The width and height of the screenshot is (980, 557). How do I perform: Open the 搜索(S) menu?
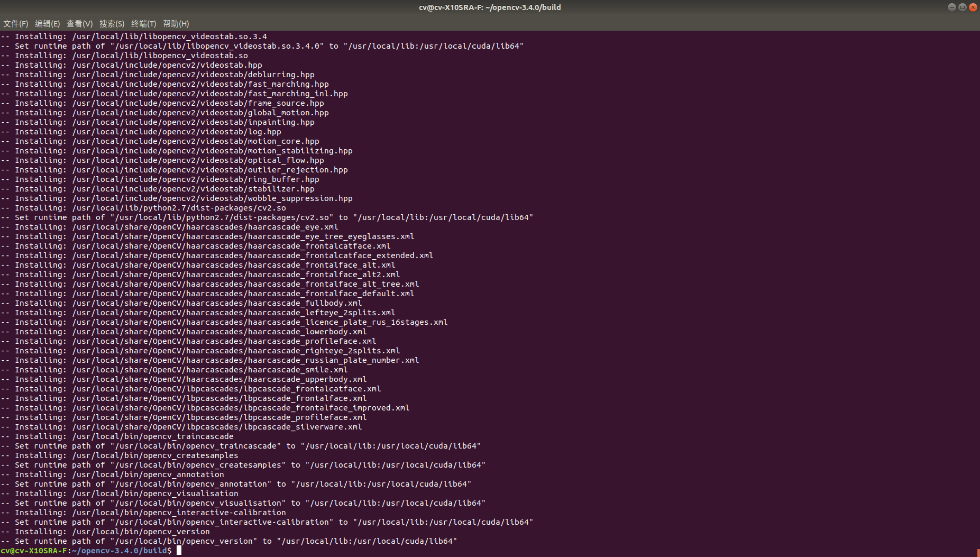coord(112,24)
